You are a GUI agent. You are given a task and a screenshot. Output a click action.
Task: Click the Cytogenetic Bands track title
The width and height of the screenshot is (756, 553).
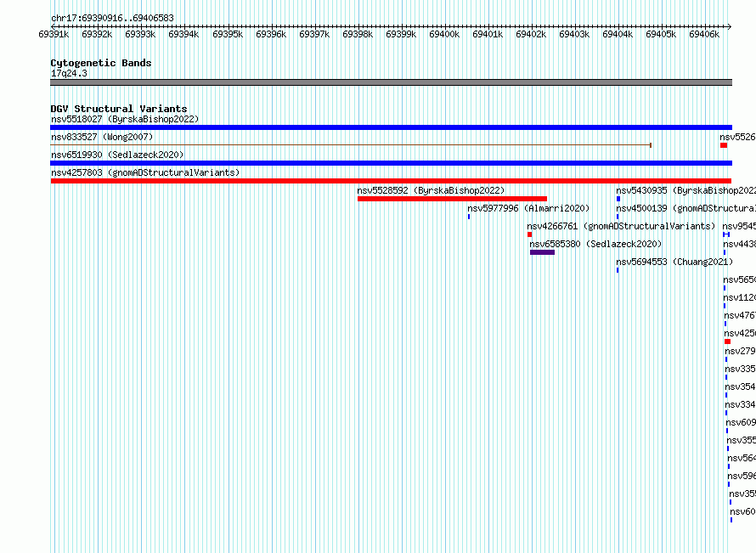coord(101,63)
